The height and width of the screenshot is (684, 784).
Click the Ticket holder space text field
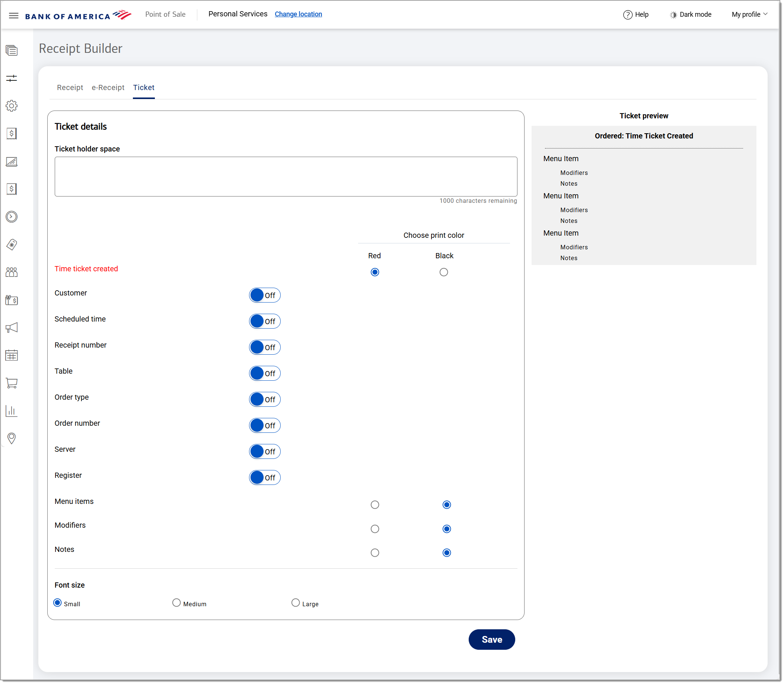click(x=286, y=177)
